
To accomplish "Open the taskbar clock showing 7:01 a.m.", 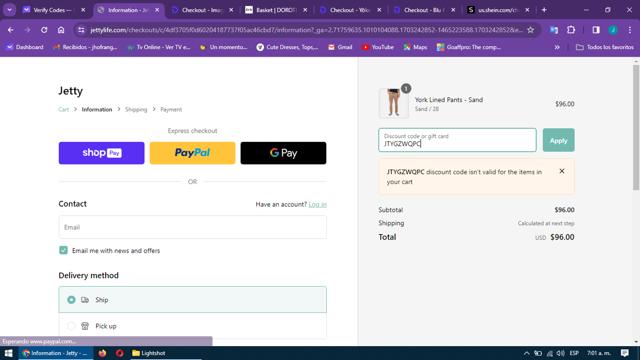I will pos(599,353).
